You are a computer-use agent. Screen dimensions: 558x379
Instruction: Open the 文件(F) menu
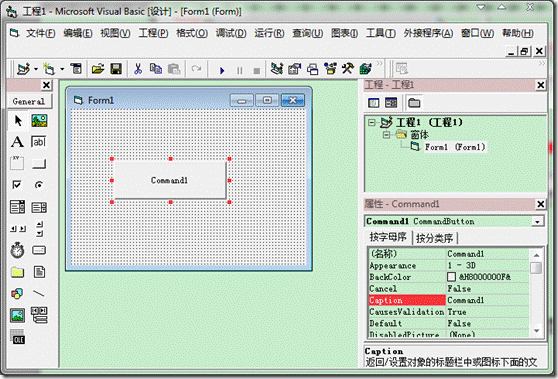40,33
